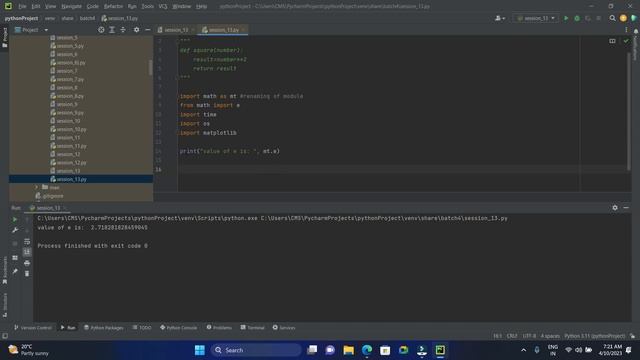Open the Help menu
The height and width of the screenshot is (360, 640).
coord(201,7)
